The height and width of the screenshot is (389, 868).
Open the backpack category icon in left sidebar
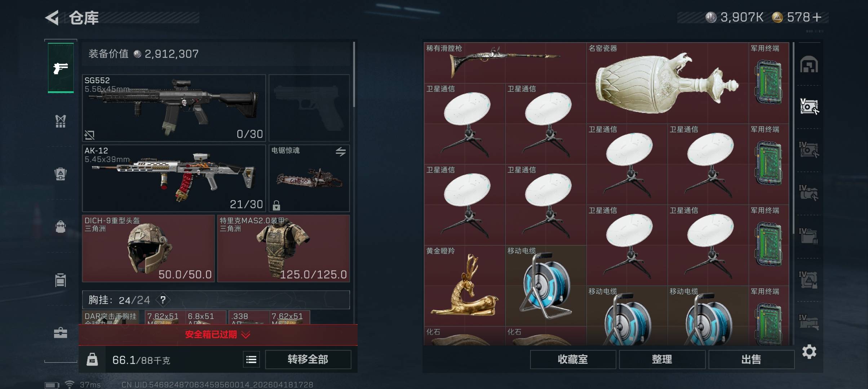pyautogui.click(x=61, y=227)
